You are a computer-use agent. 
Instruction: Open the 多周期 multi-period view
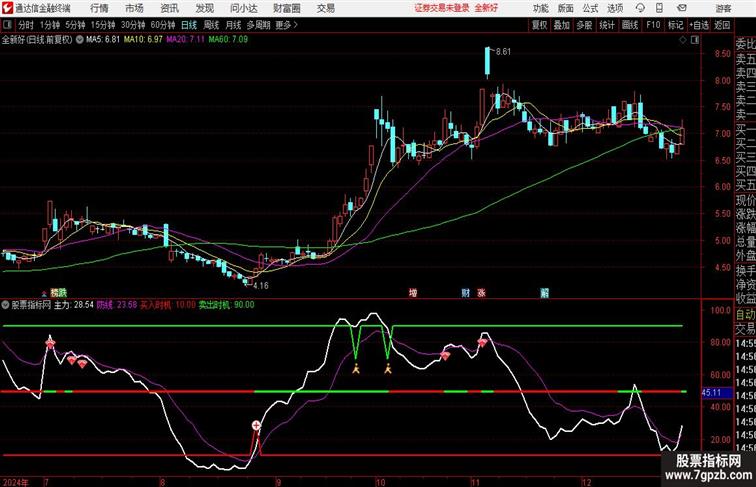tap(258, 25)
